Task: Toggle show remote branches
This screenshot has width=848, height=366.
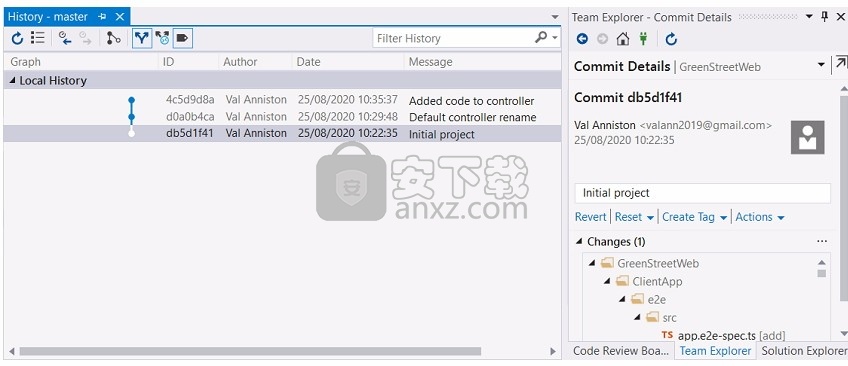Action: 162,38
